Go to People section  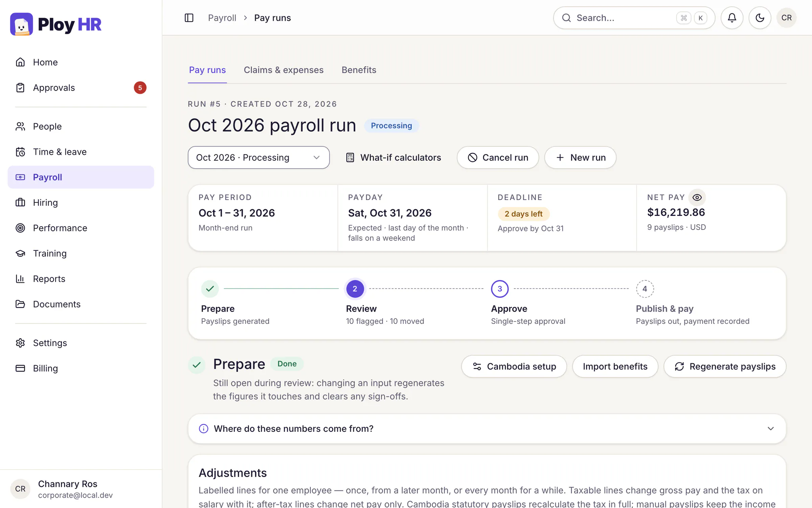point(81,126)
